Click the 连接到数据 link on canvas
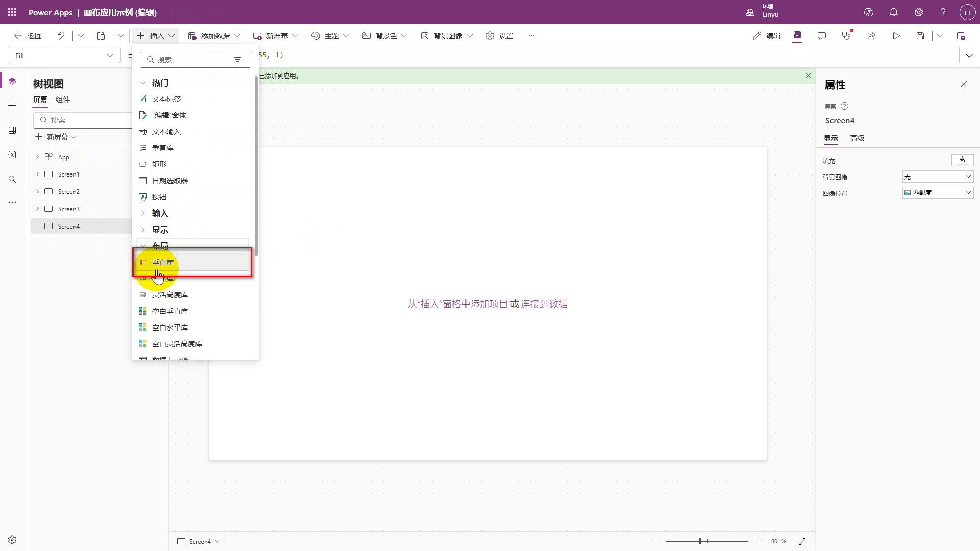This screenshot has height=551, width=980. click(544, 304)
